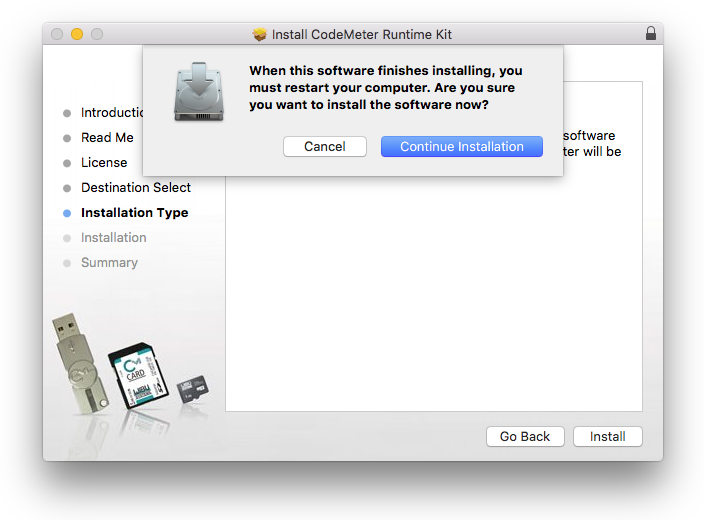
Task: Select the Installation Type step
Action: click(134, 212)
